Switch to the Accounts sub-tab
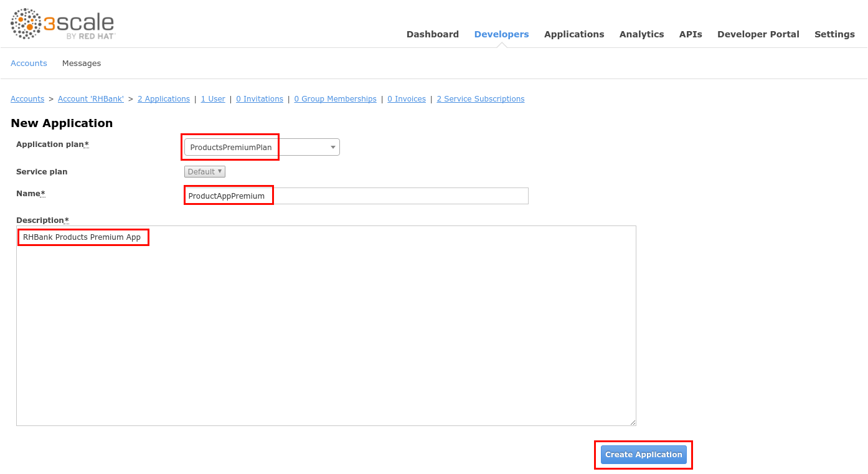Image resolution: width=868 pixels, height=474 pixels. click(x=29, y=64)
